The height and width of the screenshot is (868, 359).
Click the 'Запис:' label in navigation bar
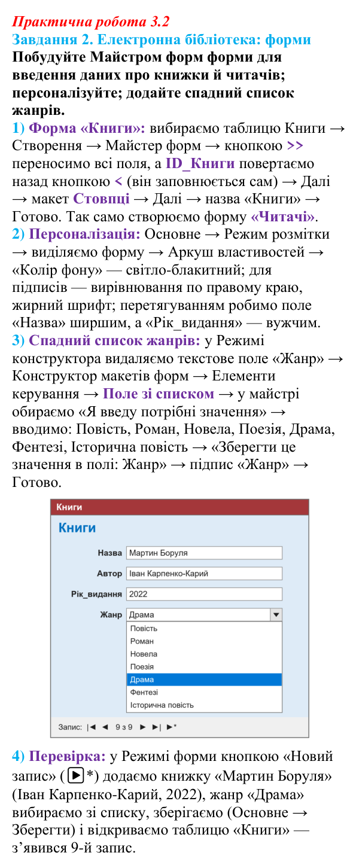coord(70,727)
